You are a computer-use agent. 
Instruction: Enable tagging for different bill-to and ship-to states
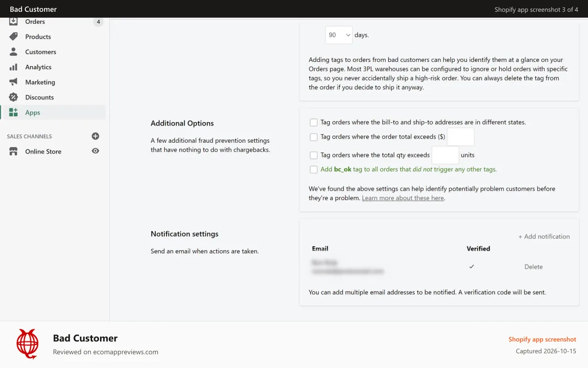click(314, 123)
